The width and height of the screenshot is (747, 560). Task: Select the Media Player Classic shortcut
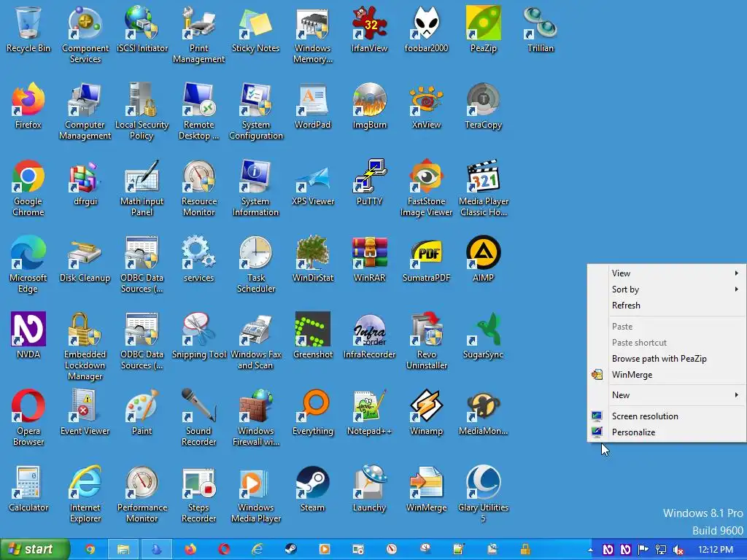tap(483, 188)
